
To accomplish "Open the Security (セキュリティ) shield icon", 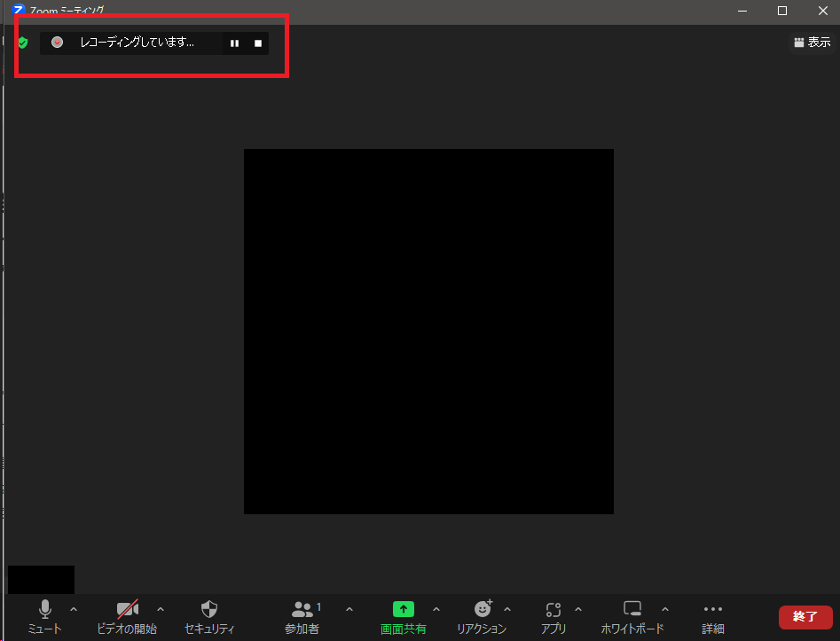I will tap(209, 610).
